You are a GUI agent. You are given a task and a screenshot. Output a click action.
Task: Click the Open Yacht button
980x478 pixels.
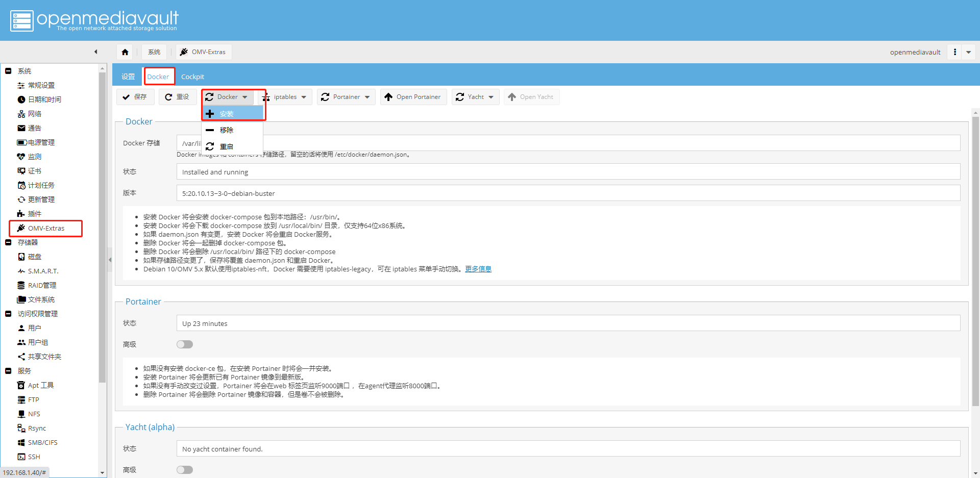(x=531, y=97)
